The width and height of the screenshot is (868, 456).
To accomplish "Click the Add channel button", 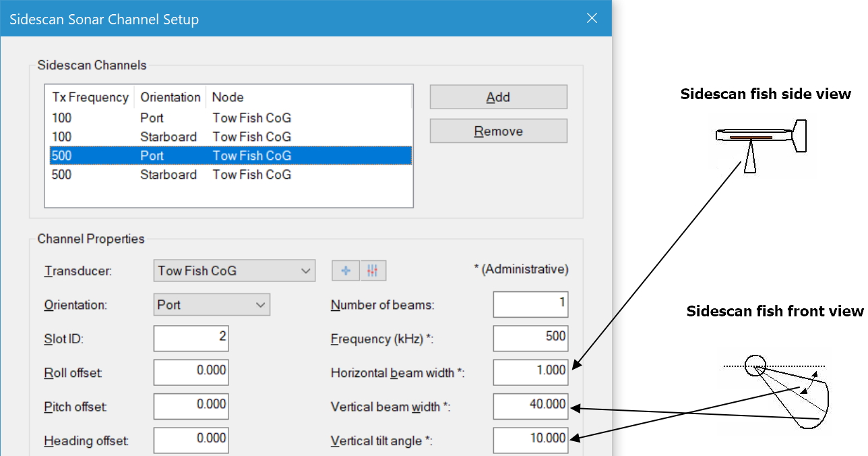I will [x=498, y=97].
